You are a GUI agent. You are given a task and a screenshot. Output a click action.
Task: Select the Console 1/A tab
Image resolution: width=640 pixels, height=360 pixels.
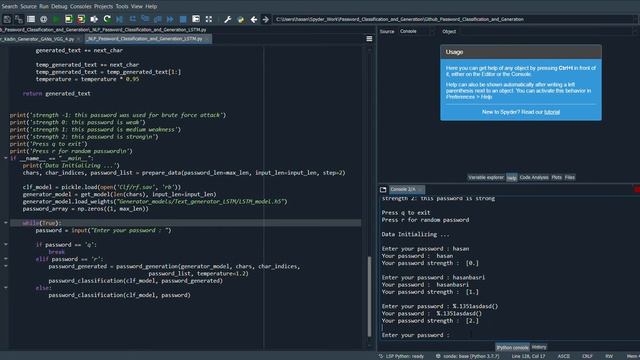(x=407, y=189)
